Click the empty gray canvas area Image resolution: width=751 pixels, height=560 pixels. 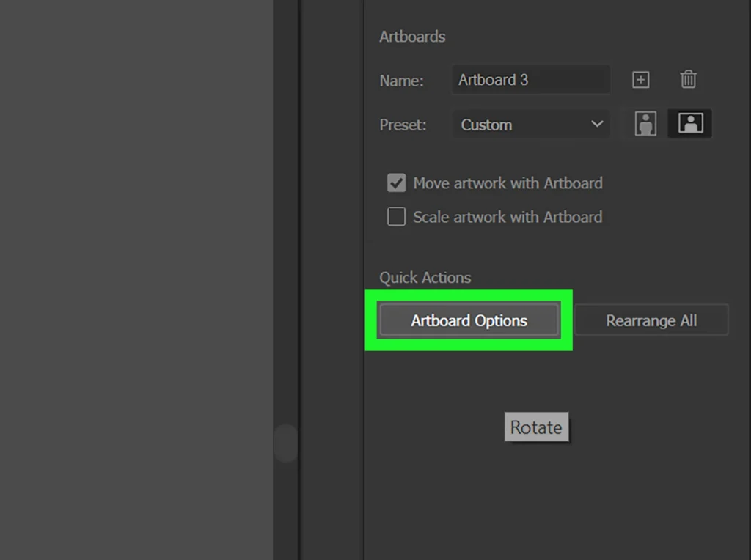tap(136, 279)
